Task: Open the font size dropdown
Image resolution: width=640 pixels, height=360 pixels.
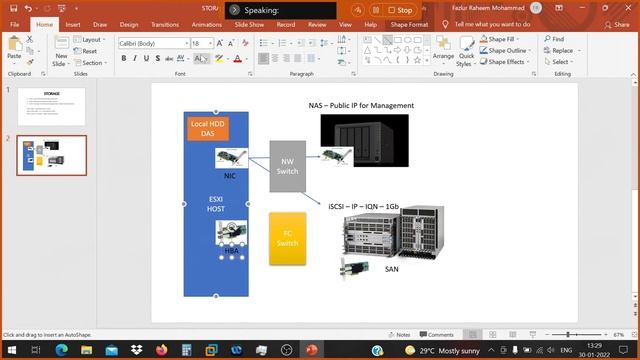Action: pyautogui.click(x=210, y=43)
